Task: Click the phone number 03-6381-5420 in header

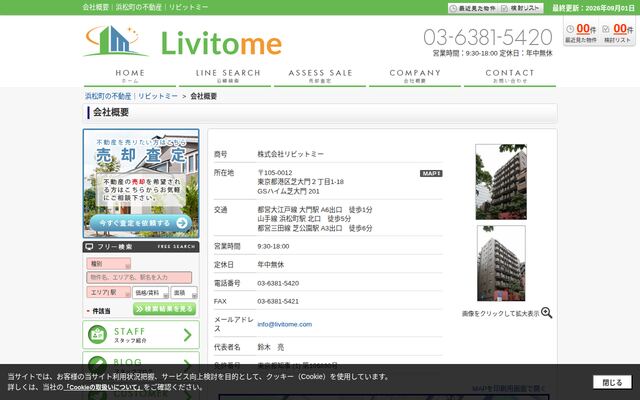Action: pyautogui.click(x=488, y=37)
